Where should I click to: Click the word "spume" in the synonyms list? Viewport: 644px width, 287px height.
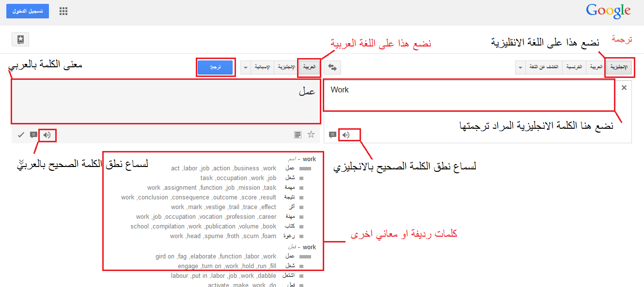coord(213,236)
